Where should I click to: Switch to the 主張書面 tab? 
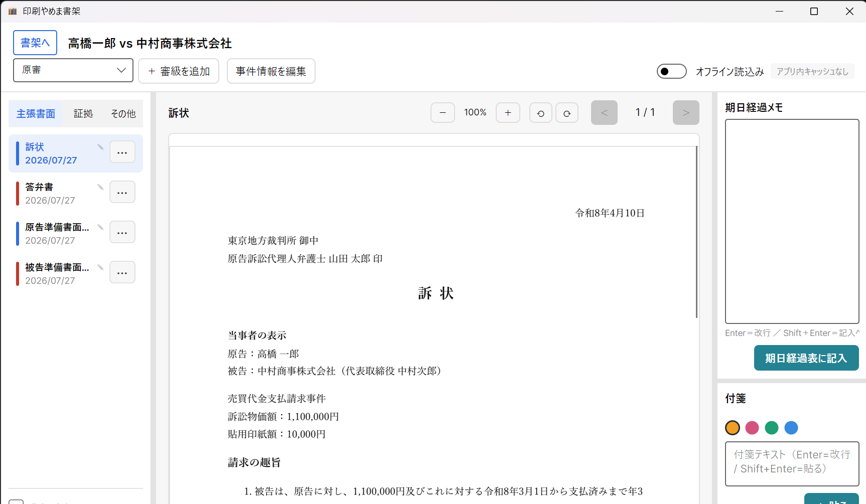tap(36, 114)
